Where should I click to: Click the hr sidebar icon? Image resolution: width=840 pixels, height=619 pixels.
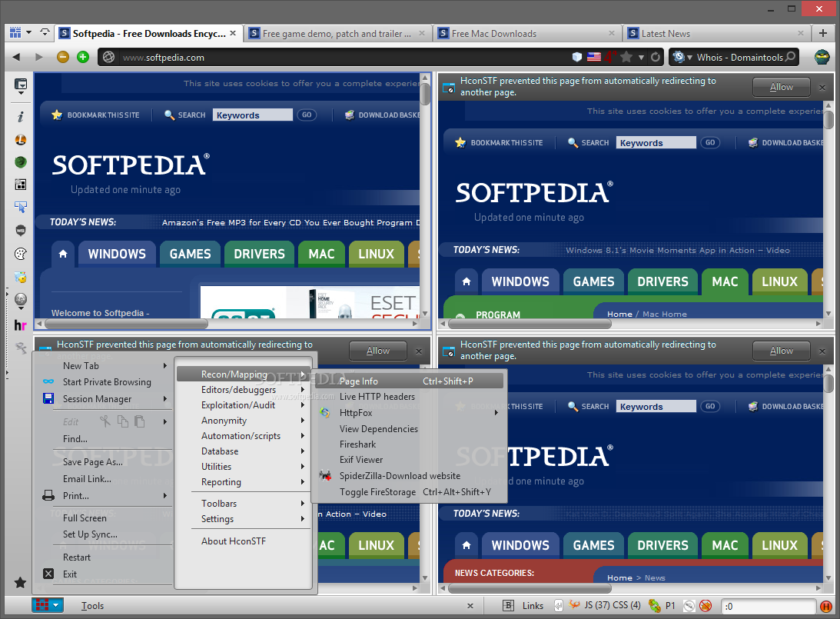[x=20, y=325]
